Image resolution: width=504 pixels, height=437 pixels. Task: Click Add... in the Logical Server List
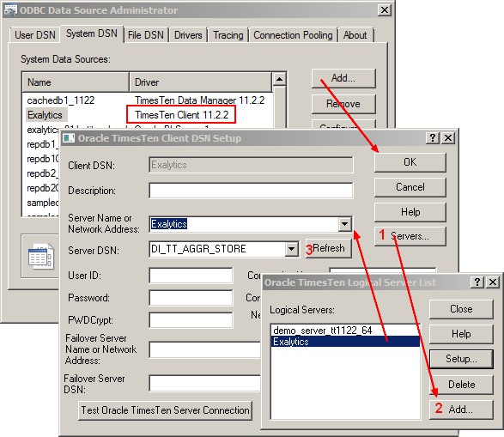tap(461, 410)
